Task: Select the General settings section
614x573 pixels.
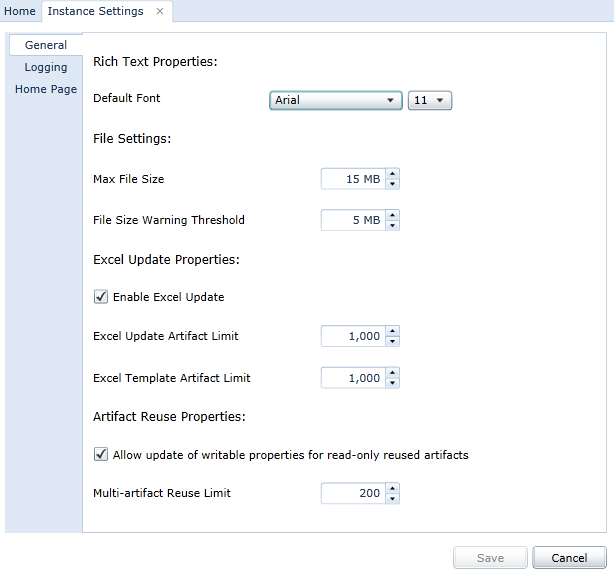Action: coord(46,45)
